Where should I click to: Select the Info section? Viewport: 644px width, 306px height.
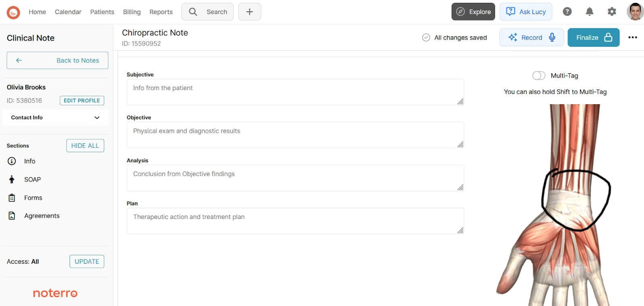click(x=30, y=161)
